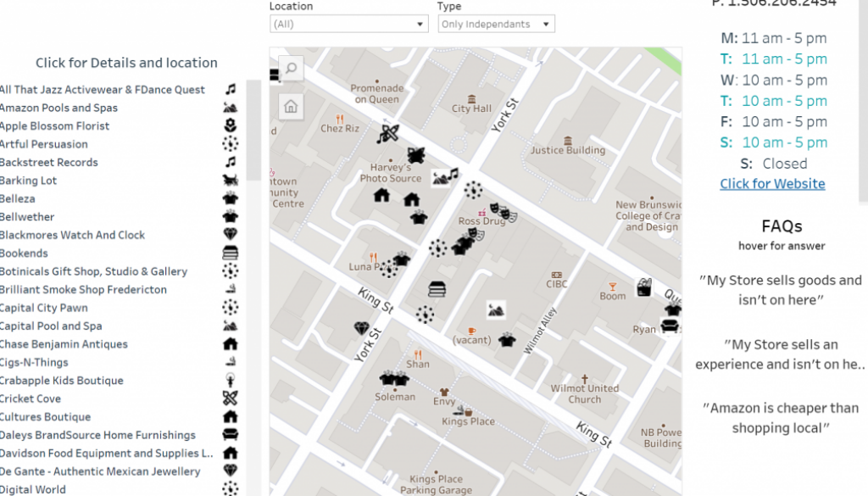Click "My Store sells goods and isn't on here" FAQ

pos(780,289)
